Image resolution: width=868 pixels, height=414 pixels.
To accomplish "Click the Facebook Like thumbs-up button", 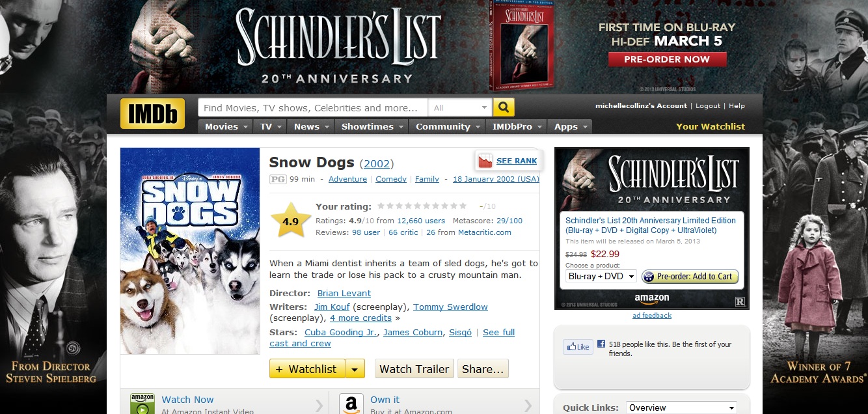I will pos(577,347).
